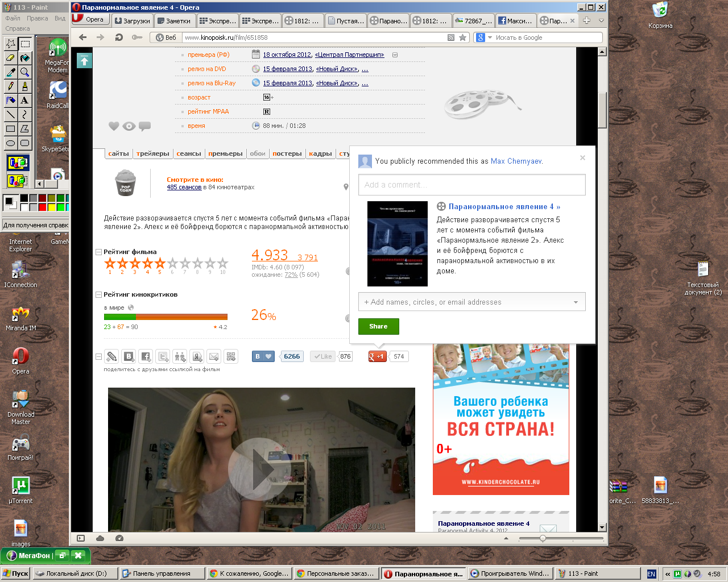
Task: Reload the Kinopoisk page
Action: (119, 38)
